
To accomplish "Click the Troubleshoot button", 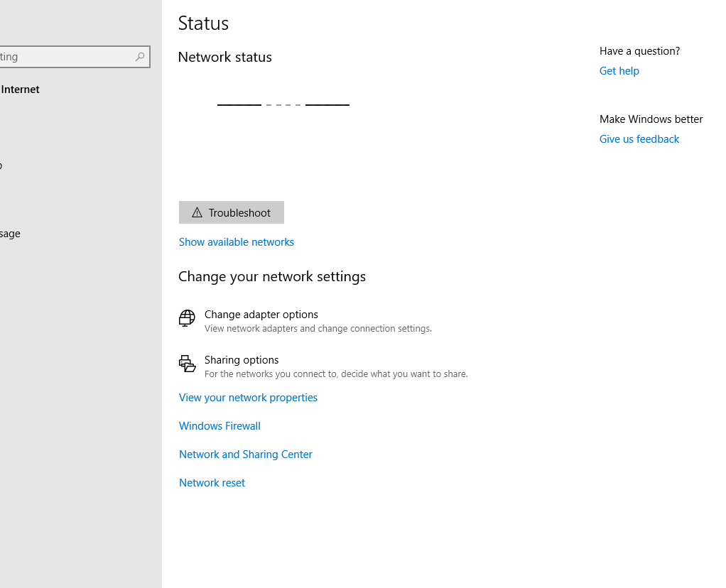I will pos(231,212).
